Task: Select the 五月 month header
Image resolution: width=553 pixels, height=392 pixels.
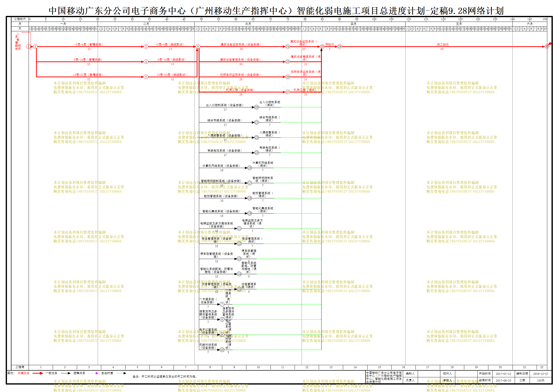Action: pyautogui.click(x=459, y=24)
